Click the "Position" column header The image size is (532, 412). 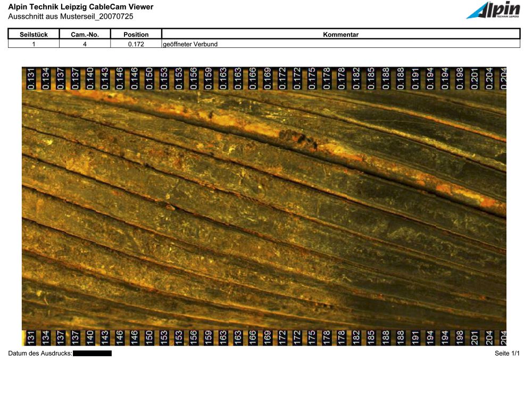click(136, 34)
